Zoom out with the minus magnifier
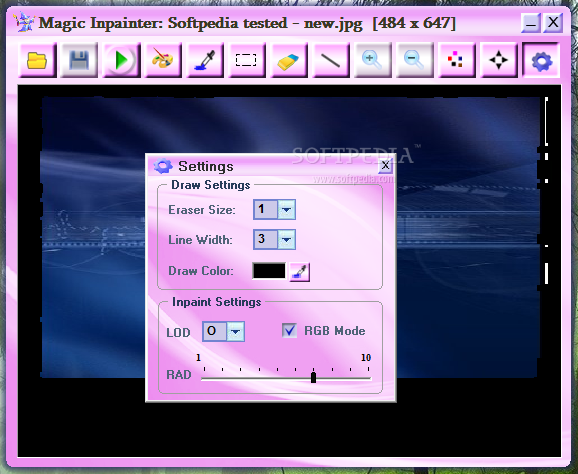578x474 pixels. click(414, 60)
